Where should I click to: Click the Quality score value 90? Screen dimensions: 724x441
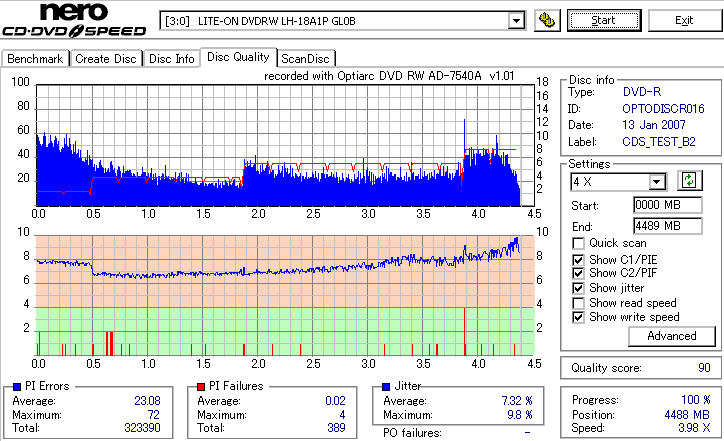[704, 368]
